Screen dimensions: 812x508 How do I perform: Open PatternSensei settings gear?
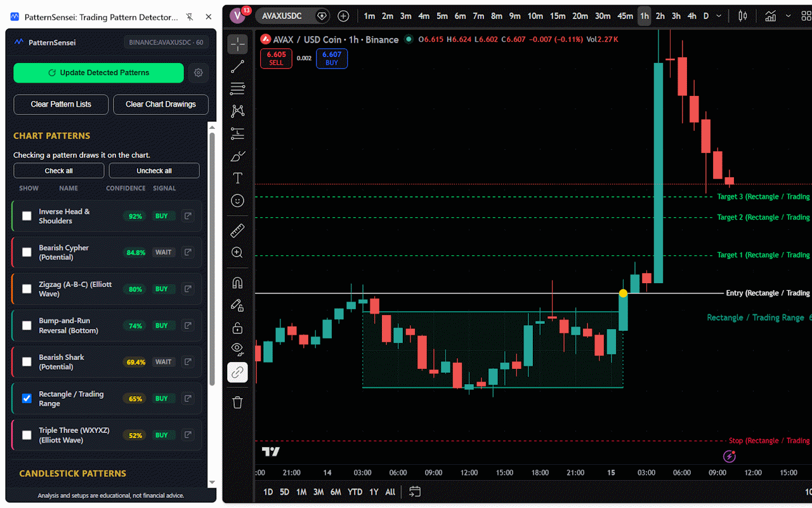[199, 73]
